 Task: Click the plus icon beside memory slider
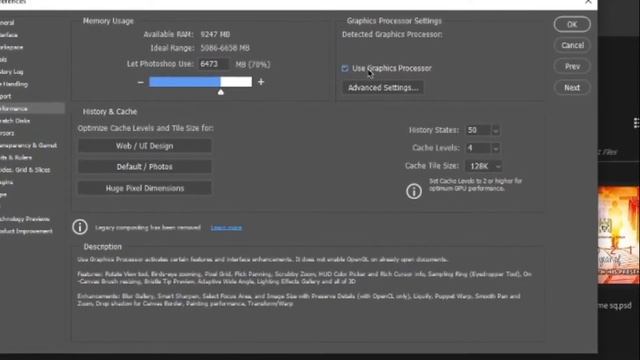coord(261,82)
